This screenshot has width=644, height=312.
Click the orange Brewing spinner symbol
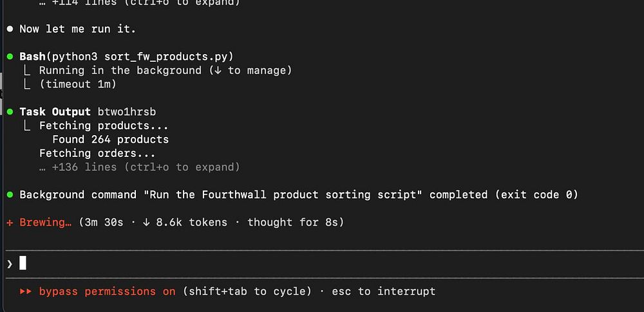pos(10,223)
